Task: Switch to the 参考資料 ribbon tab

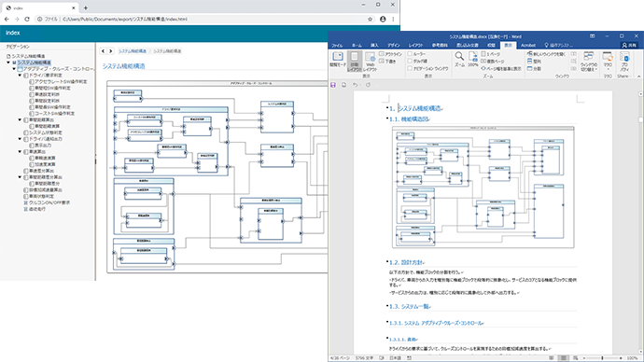Action: [440, 45]
